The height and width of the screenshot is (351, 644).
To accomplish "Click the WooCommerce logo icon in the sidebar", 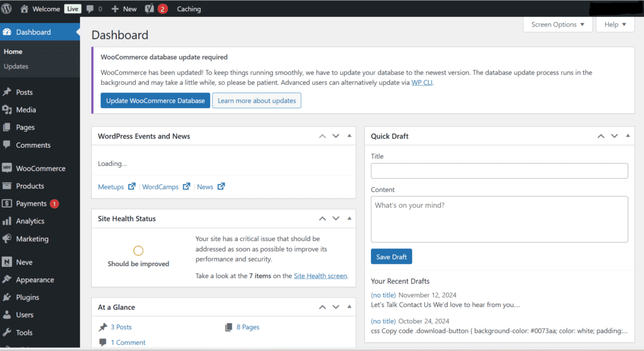I will click(7, 168).
